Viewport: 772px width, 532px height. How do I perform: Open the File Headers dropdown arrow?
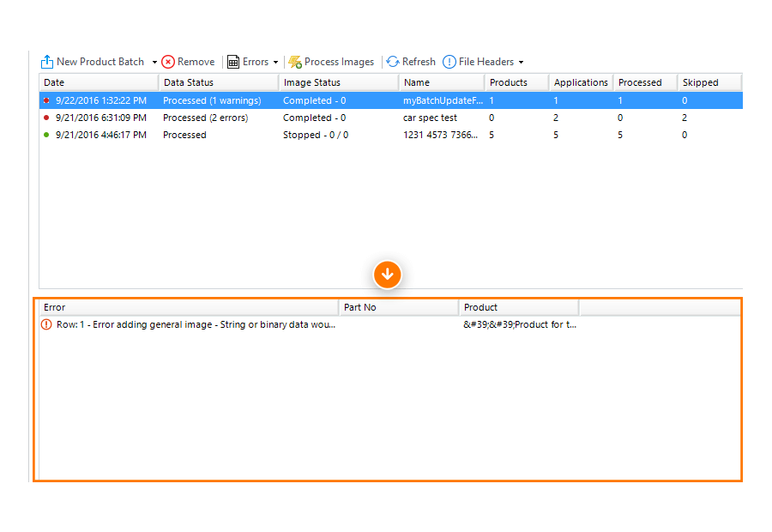(521, 62)
